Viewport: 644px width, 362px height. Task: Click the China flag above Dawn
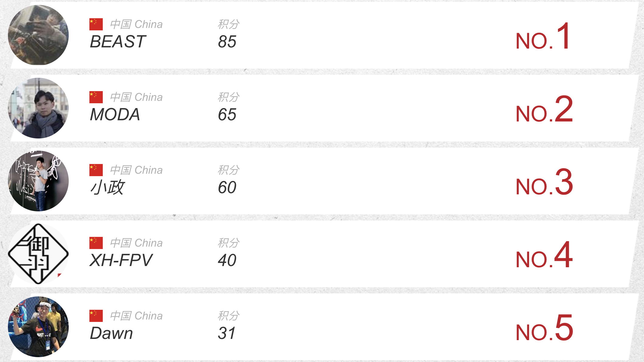[x=96, y=316]
